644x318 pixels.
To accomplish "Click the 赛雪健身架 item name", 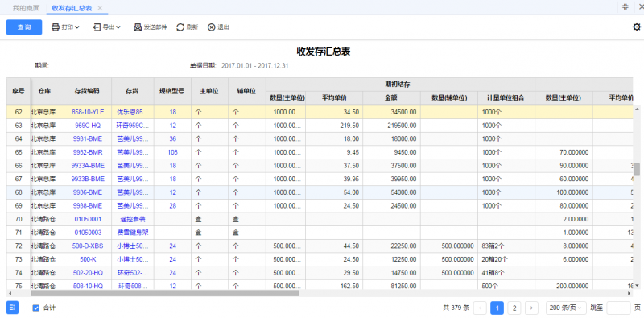I will [133, 233].
